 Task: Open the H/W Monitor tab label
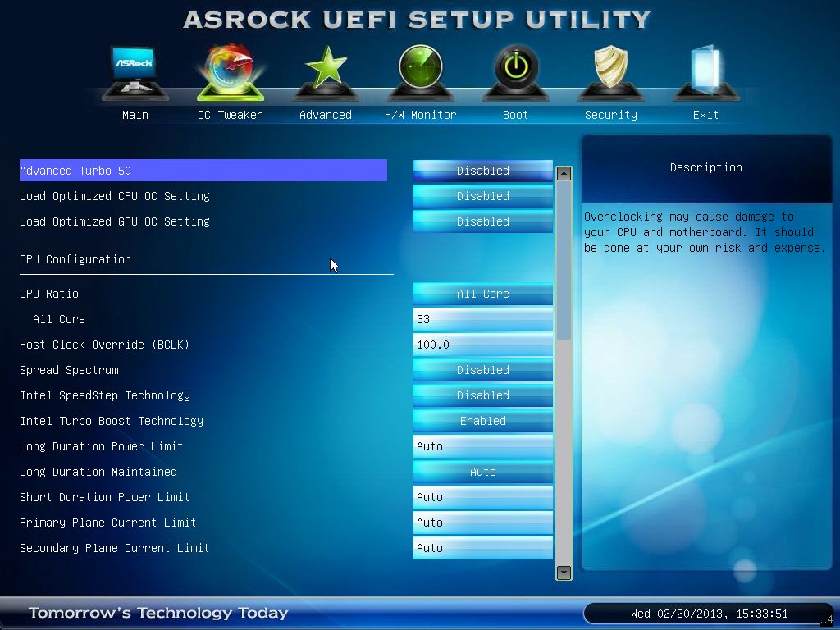click(421, 115)
